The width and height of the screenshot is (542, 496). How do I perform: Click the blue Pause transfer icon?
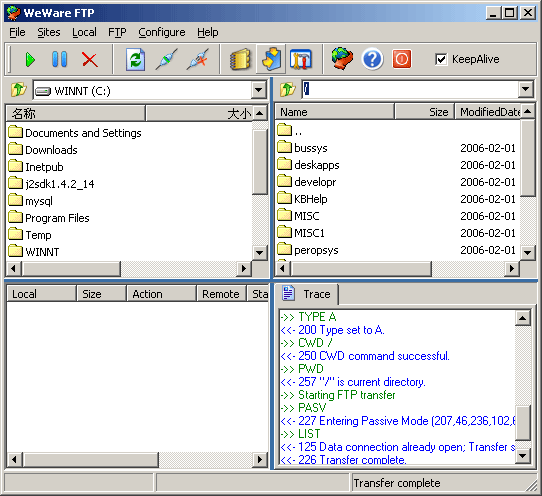59,59
